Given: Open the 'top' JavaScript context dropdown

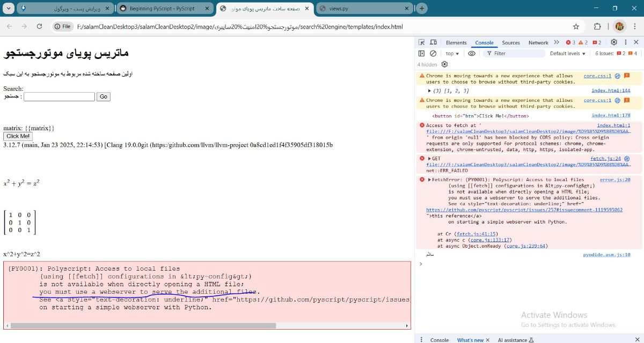Looking at the screenshot, I should (x=452, y=54).
